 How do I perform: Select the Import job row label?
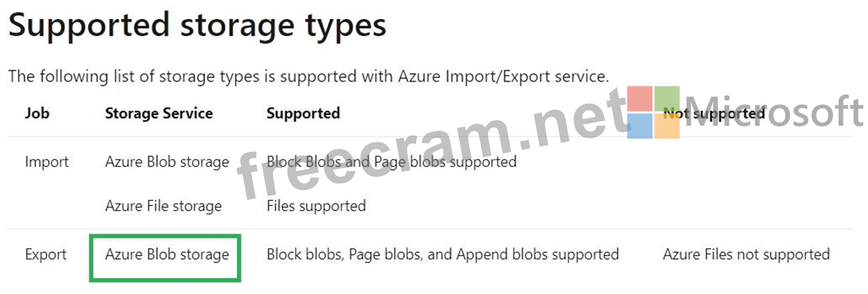tap(47, 162)
